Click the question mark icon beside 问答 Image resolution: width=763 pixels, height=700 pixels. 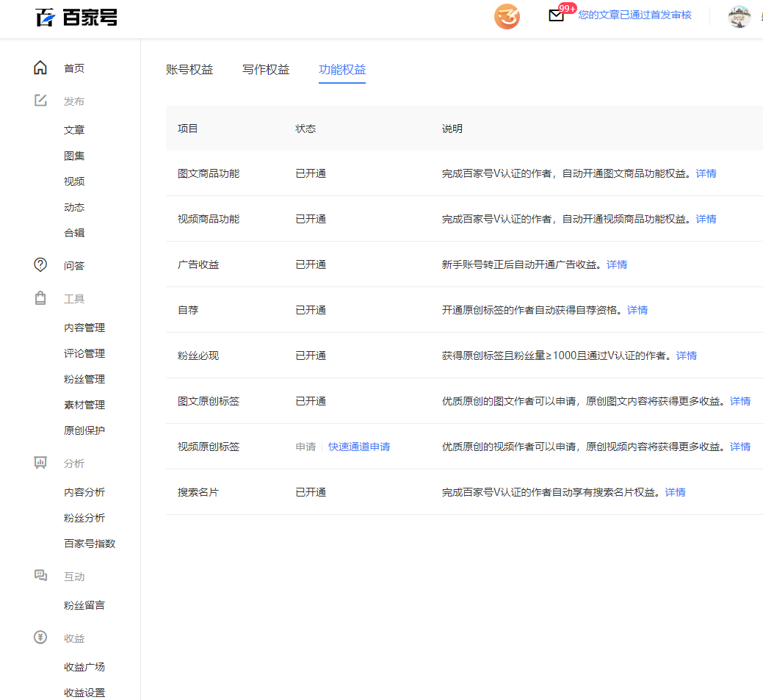[40, 265]
